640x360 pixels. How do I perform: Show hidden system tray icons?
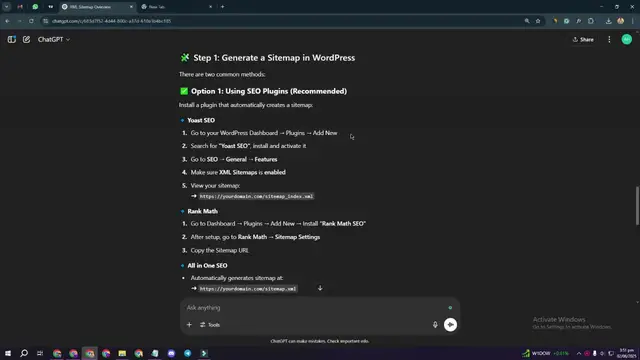point(578,353)
